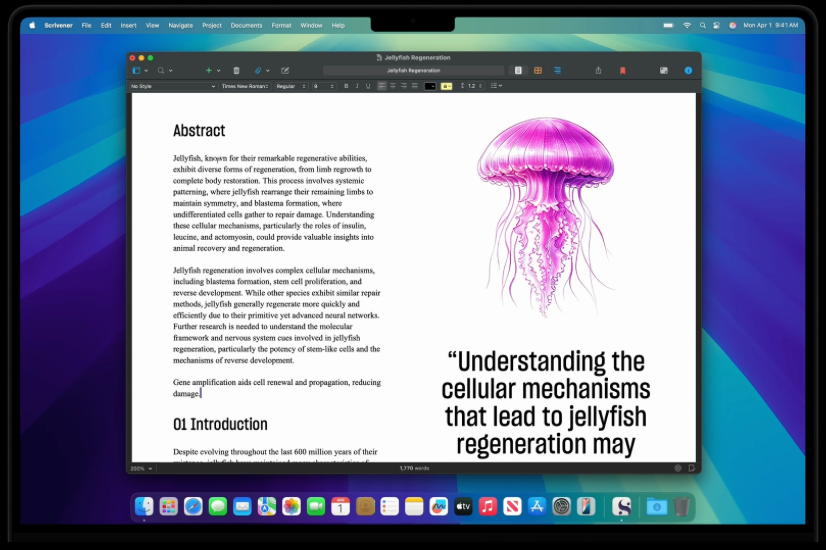Open the Times New Roman font dropdown
The image size is (826, 550).
point(244,86)
